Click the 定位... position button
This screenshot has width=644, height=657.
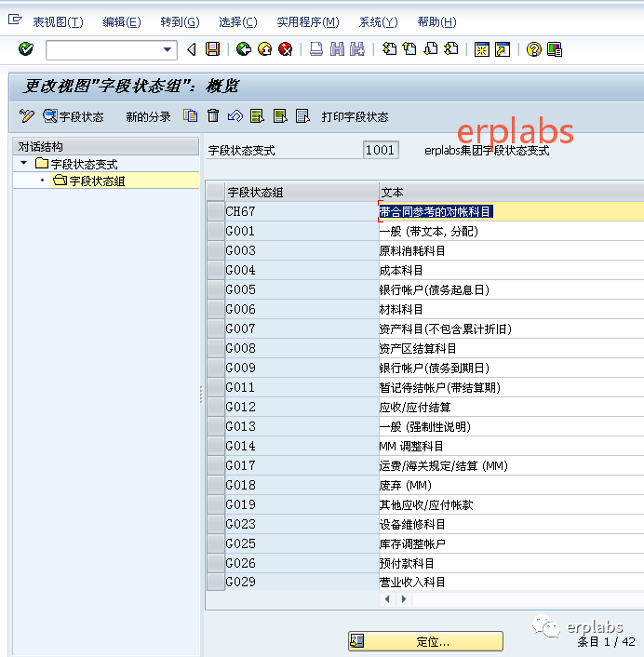click(425, 641)
